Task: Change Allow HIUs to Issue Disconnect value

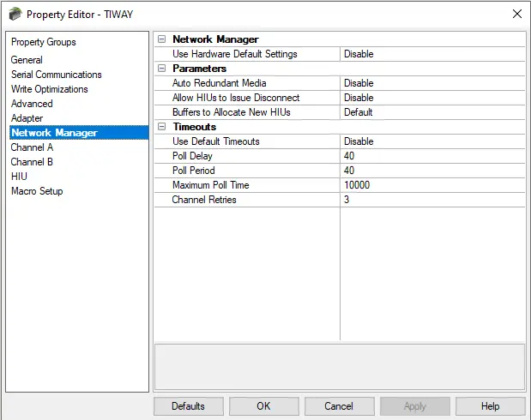Action: point(432,98)
